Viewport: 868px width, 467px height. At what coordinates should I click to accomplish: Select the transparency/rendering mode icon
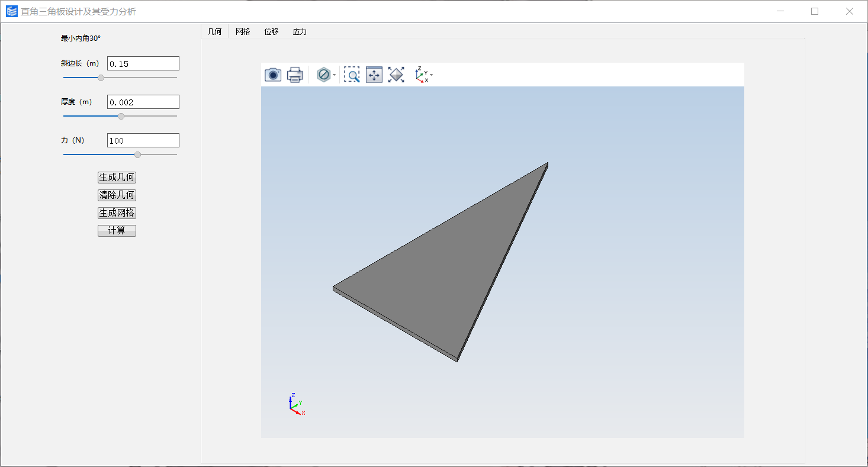[x=323, y=75]
